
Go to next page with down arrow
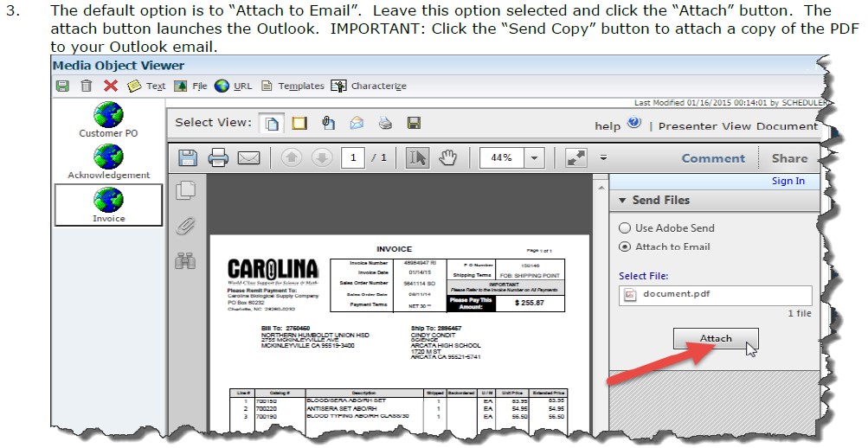322,158
